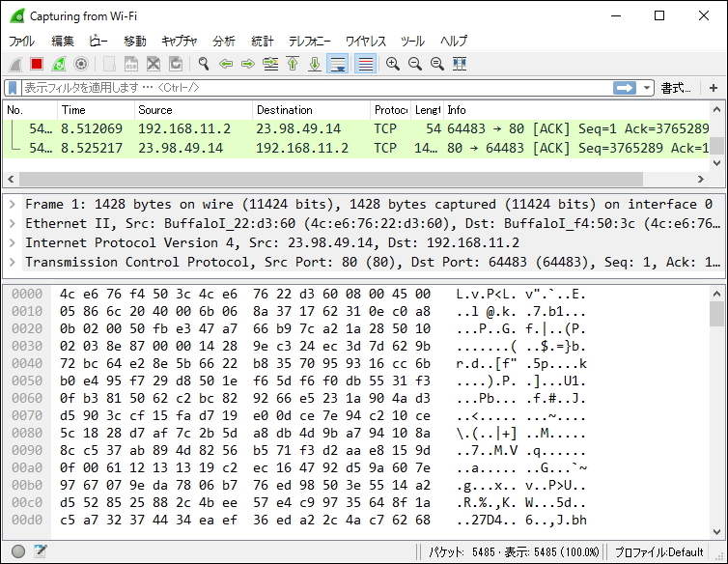This screenshot has width=728, height=564.
Task: Reset text to normal size
Action: pyautogui.click(x=436, y=64)
